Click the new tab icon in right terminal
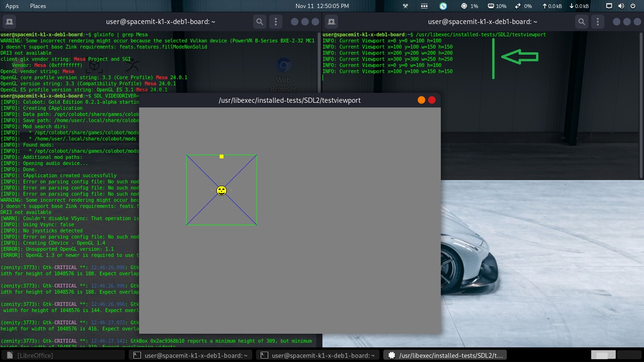The width and height of the screenshot is (644, 362). coord(331,22)
